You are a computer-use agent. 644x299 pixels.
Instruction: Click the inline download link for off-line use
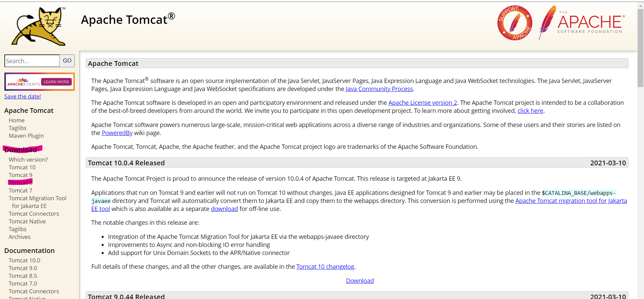tap(224, 209)
